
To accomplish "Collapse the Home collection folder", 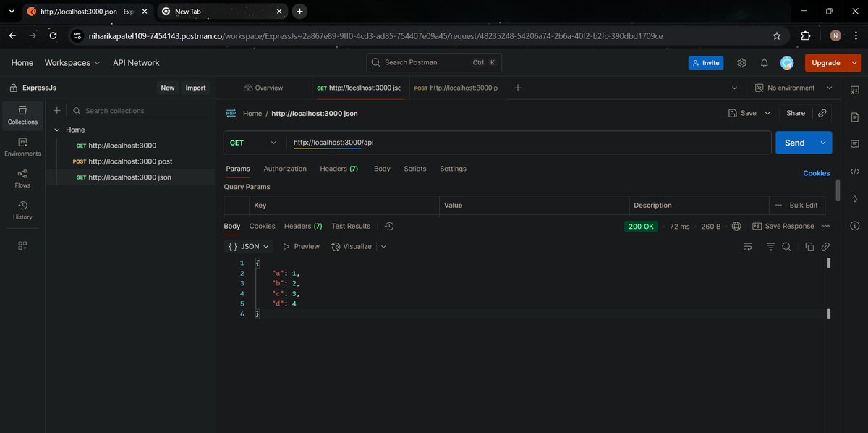I will [57, 130].
